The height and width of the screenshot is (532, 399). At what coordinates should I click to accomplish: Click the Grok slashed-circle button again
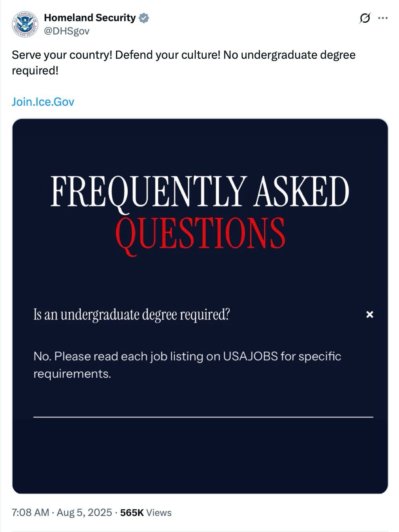(365, 17)
